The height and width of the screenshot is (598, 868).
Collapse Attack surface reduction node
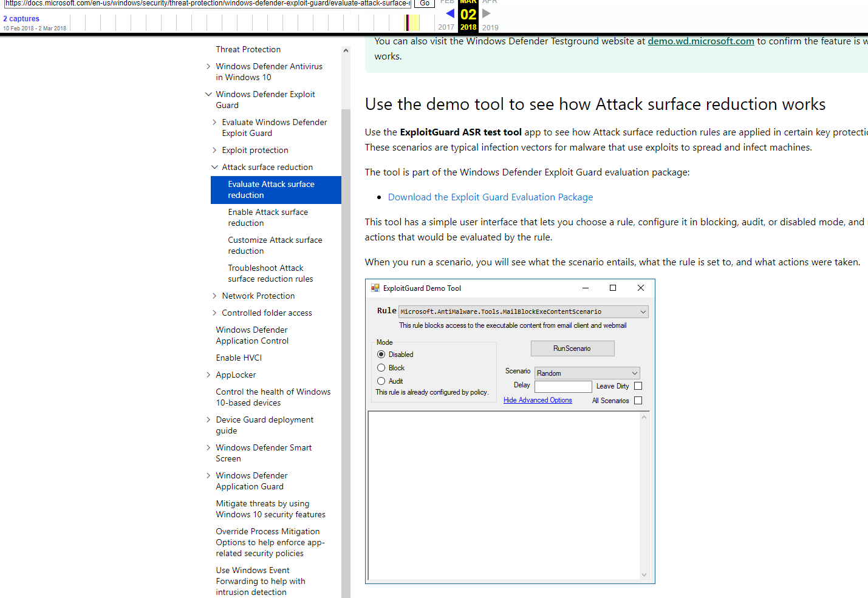pos(214,167)
